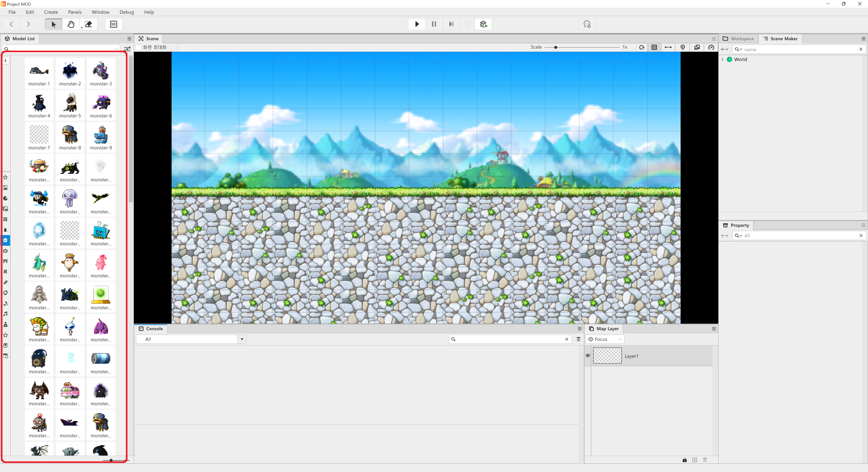868x472 pixels.
Task: Open Model List filter settings icon
Action: click(x=127, y=49)
